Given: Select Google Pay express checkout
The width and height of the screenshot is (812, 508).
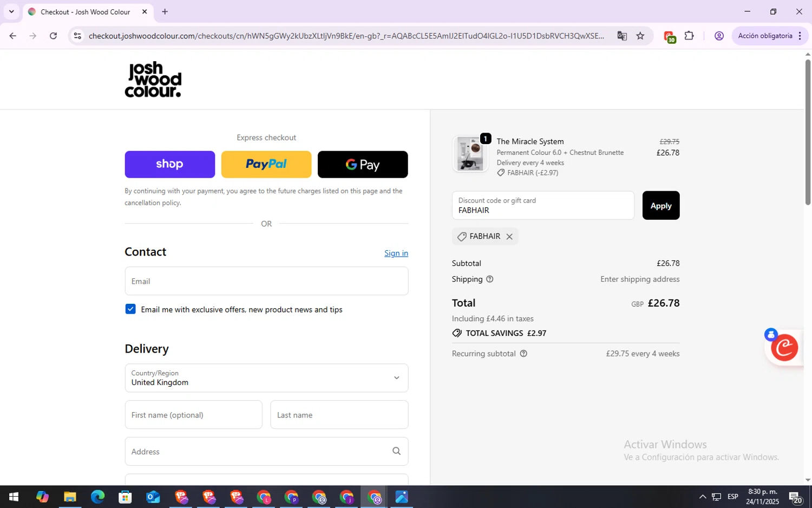Looking at the screenshot, I should 363,165.
